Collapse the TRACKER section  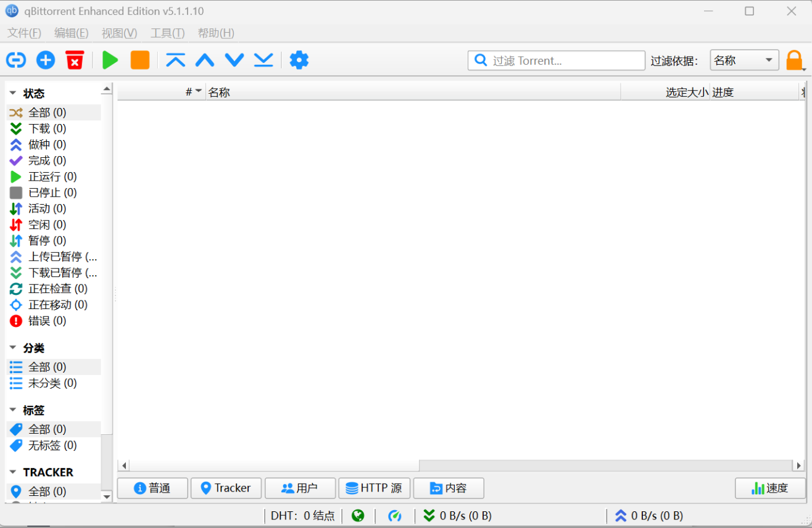click(13, 472)
